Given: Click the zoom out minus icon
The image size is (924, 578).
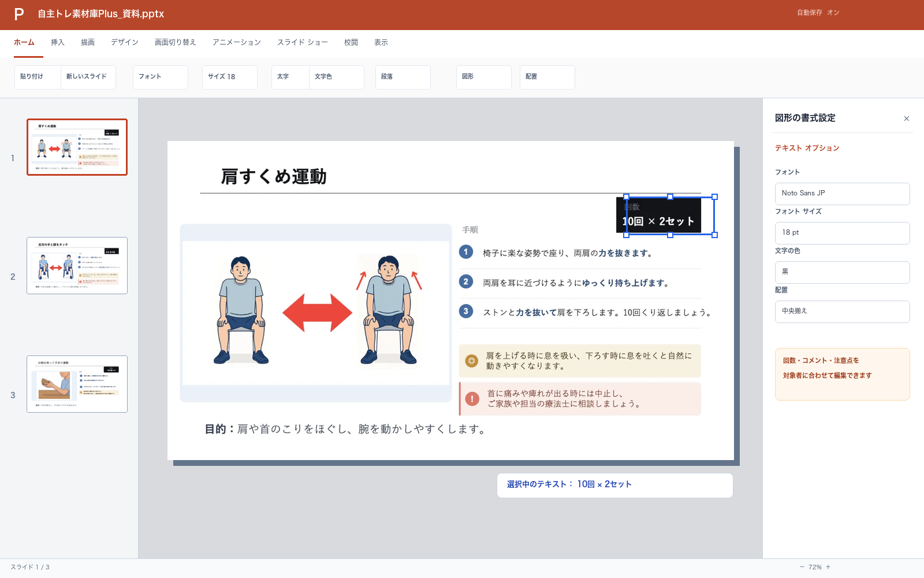Looking at the screenshot, I should click(x=802, y=567).
